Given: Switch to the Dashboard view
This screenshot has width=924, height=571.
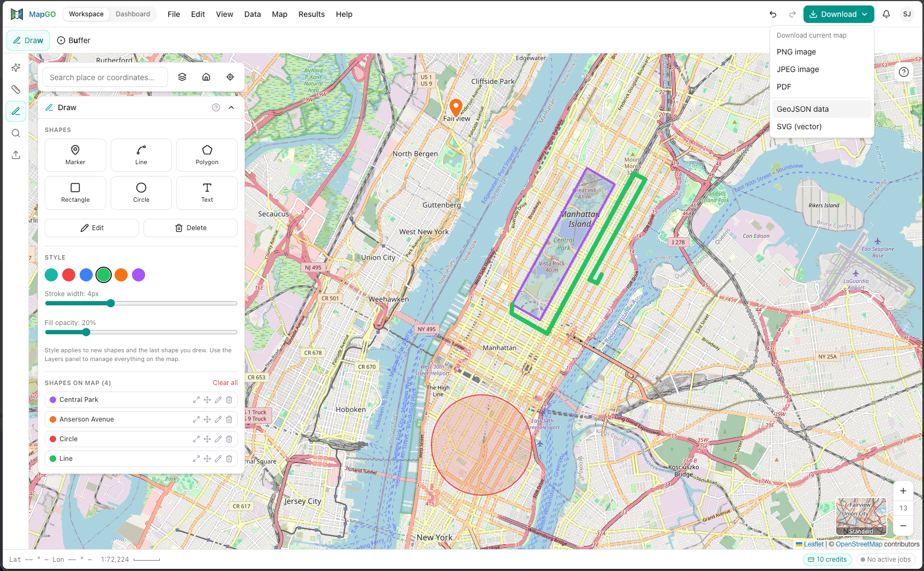Looking at the screenshot, I should pos(133,14).
